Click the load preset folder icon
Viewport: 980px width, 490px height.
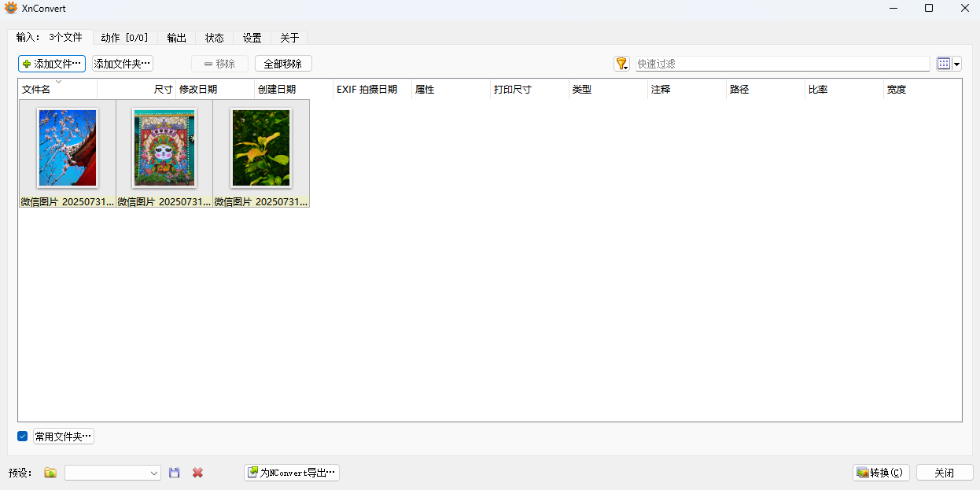49,472
